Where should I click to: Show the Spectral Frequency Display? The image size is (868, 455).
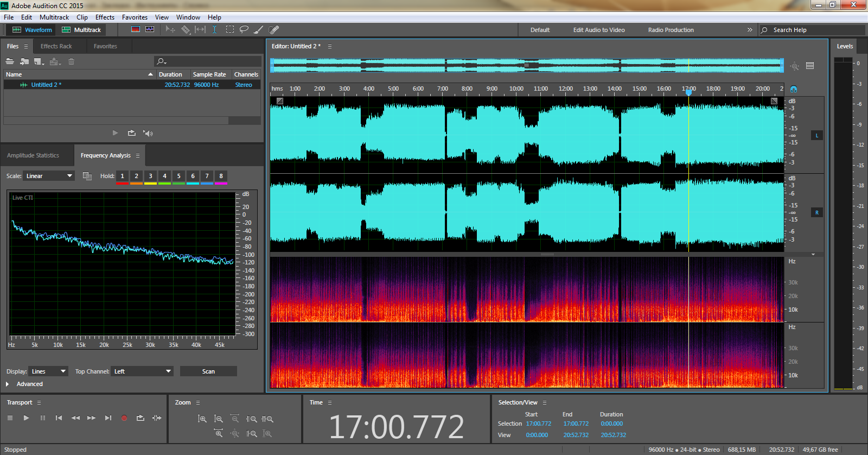click(136, 29)
